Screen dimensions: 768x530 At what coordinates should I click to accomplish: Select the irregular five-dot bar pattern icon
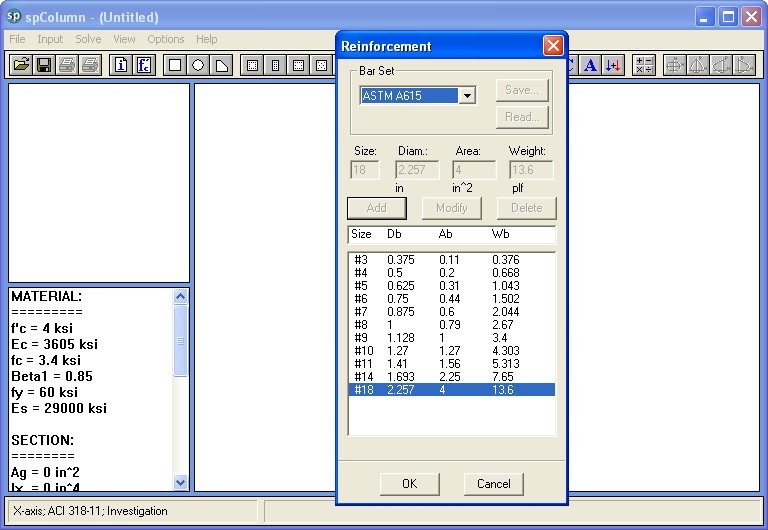point(321,65)
